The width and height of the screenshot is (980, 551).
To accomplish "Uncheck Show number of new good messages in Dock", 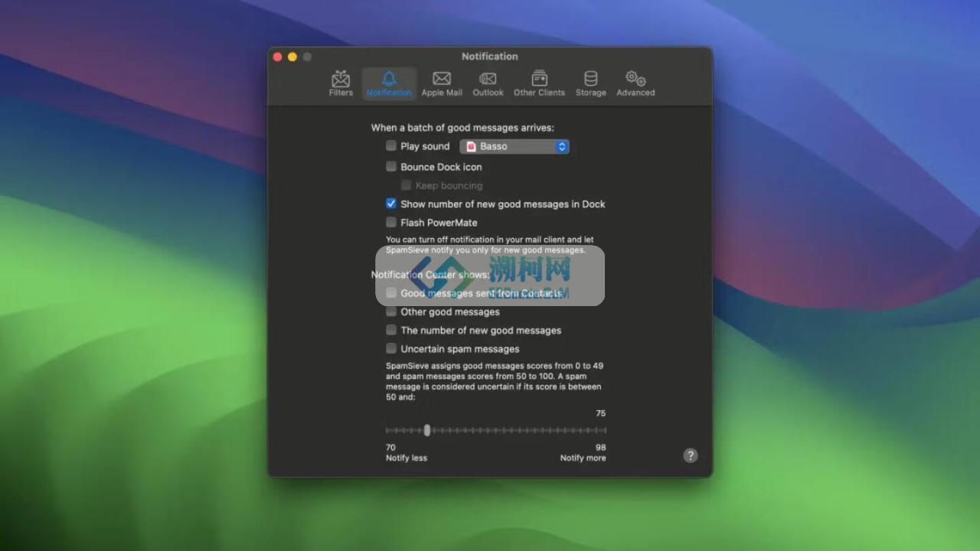I will [391, 204].
